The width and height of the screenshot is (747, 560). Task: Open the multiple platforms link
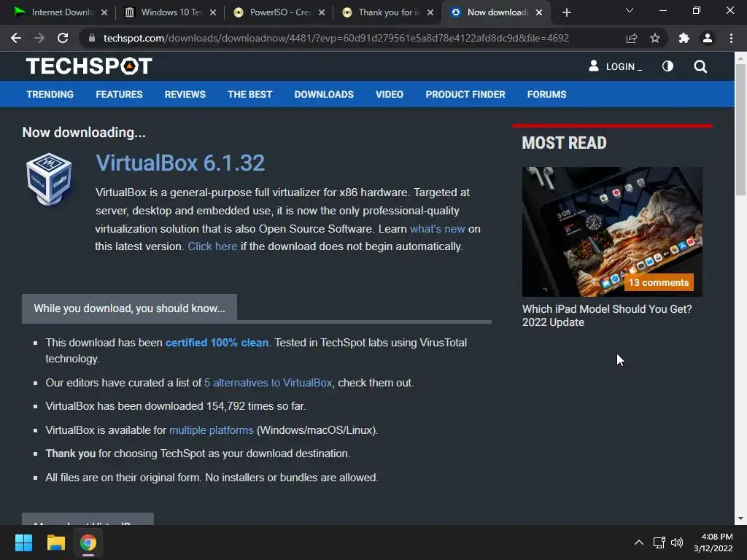[211, 430]
